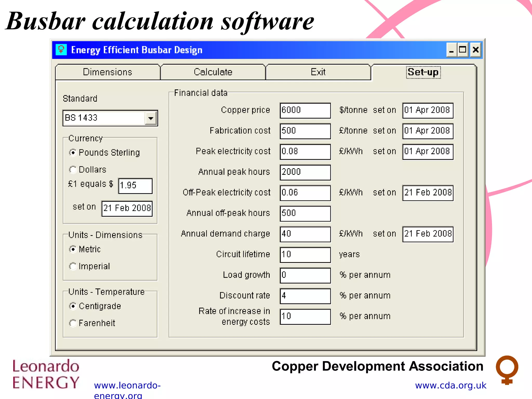Open the Calculate tab

(x=213, y=72)
